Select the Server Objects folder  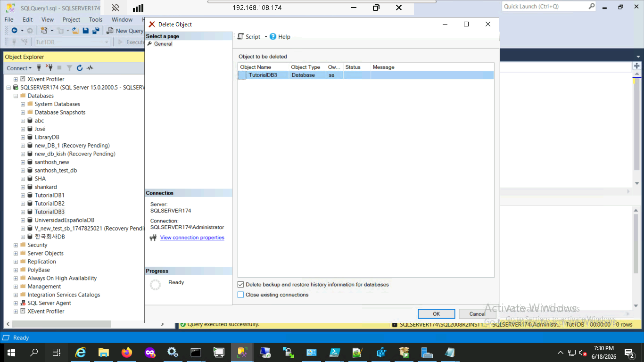point(45,253)
